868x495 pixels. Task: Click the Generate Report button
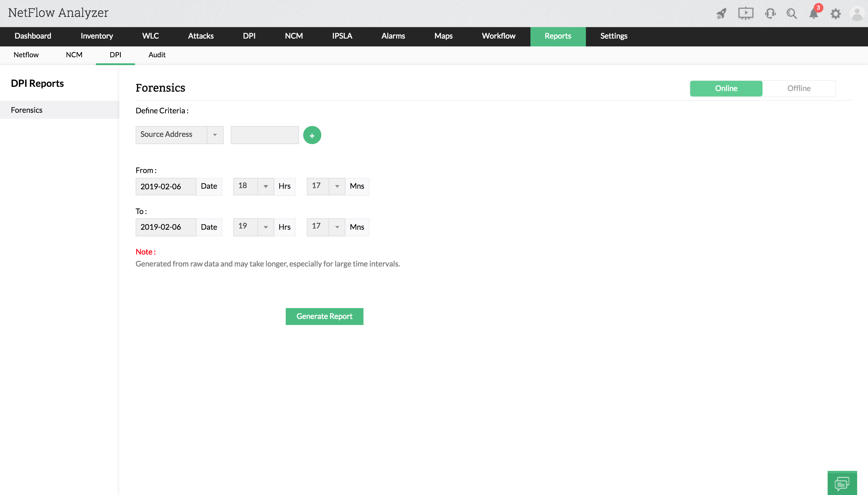point(324,316)
